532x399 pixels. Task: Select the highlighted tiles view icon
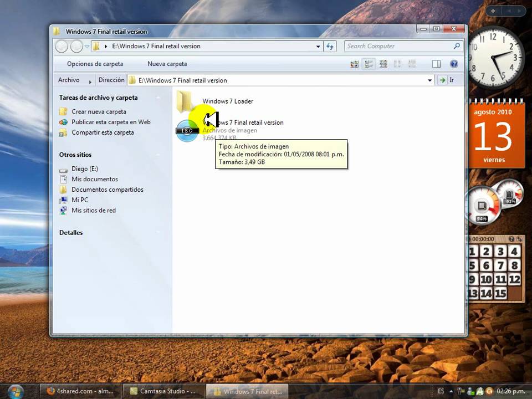coord(369,64)
